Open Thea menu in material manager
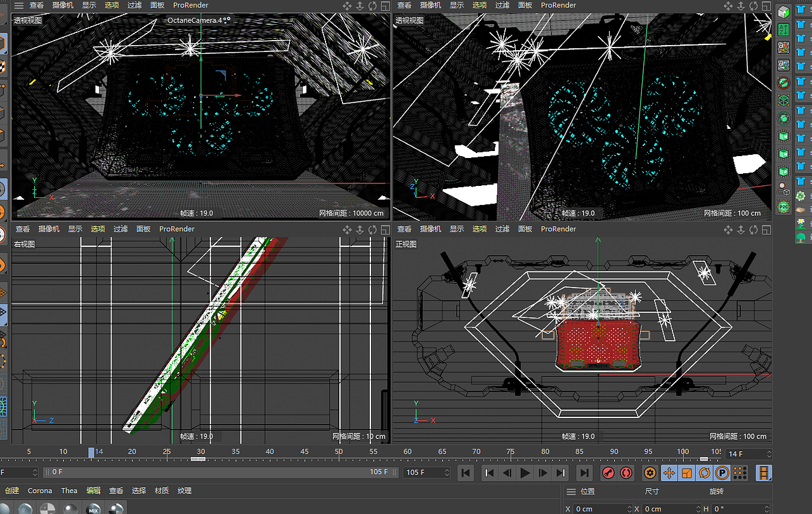The width and height of the screenshot is (812, 514). 69,491
